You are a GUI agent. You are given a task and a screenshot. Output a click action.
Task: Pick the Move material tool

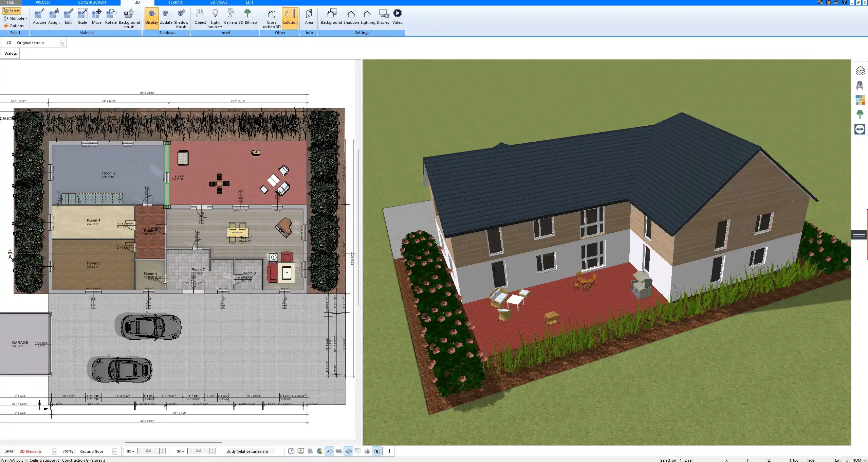pyautogui.click(x=97, y=17)
